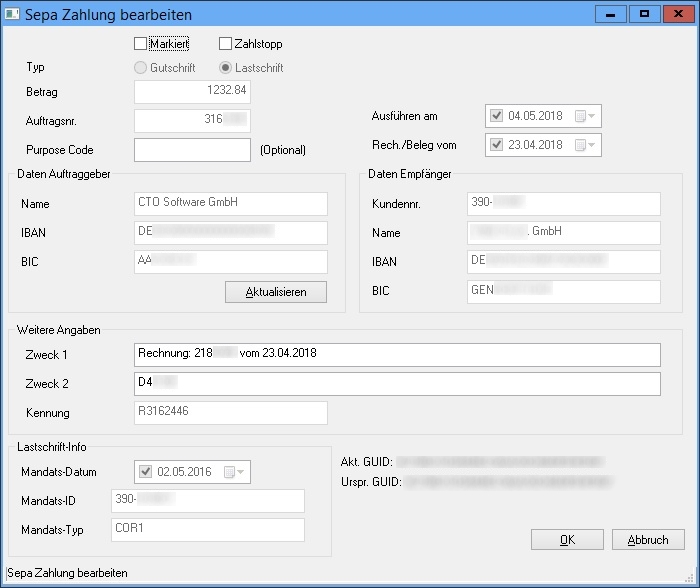Confirm with the OK button
Screen dimensions: 700x588
tap(567, 540)
